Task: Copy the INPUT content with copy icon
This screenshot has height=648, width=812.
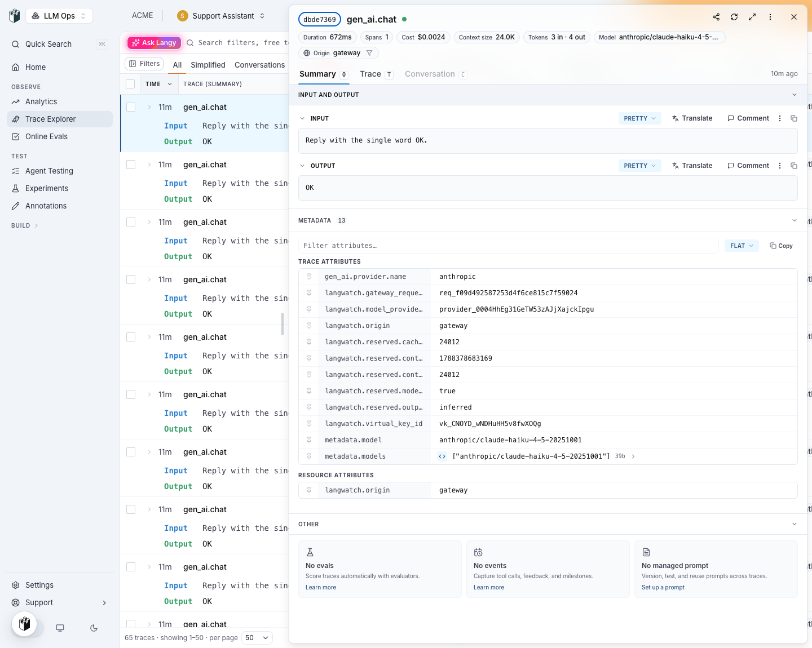Action: pyautogui.click(x=794, y=118)
